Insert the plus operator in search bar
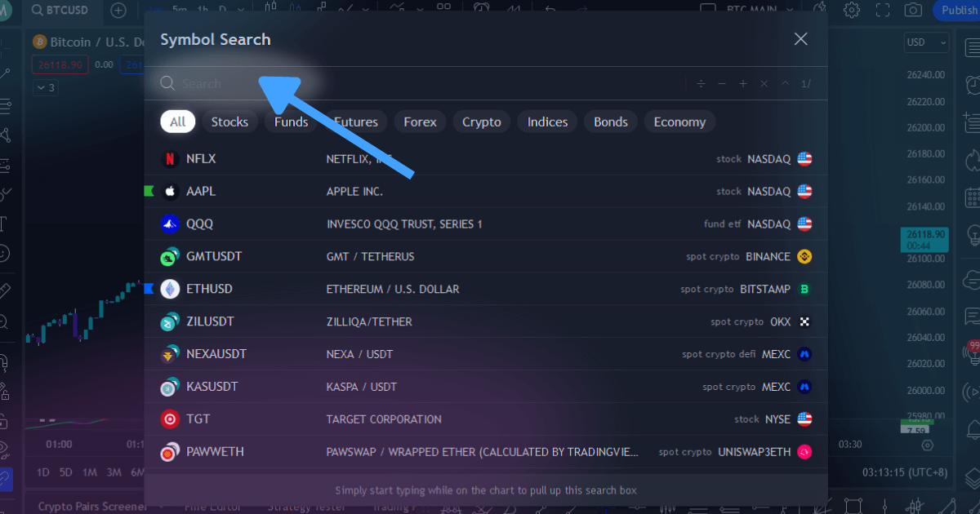980x514 pixels. [743, 83]
